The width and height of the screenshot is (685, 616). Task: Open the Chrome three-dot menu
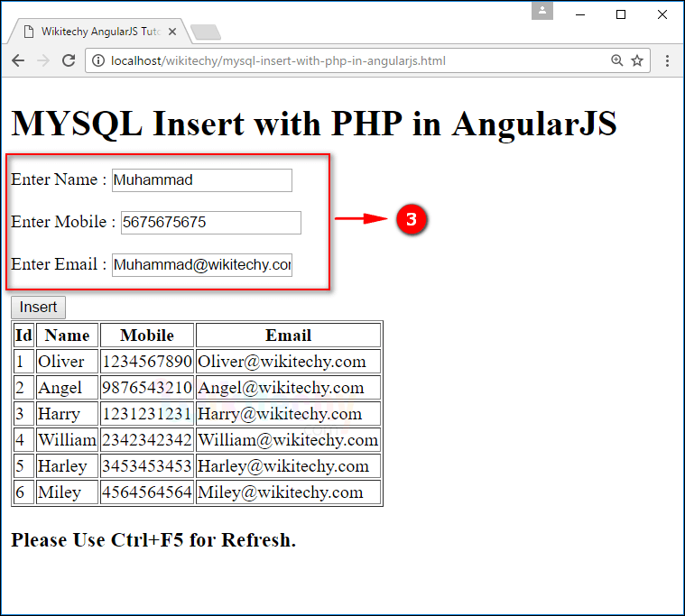667,60
